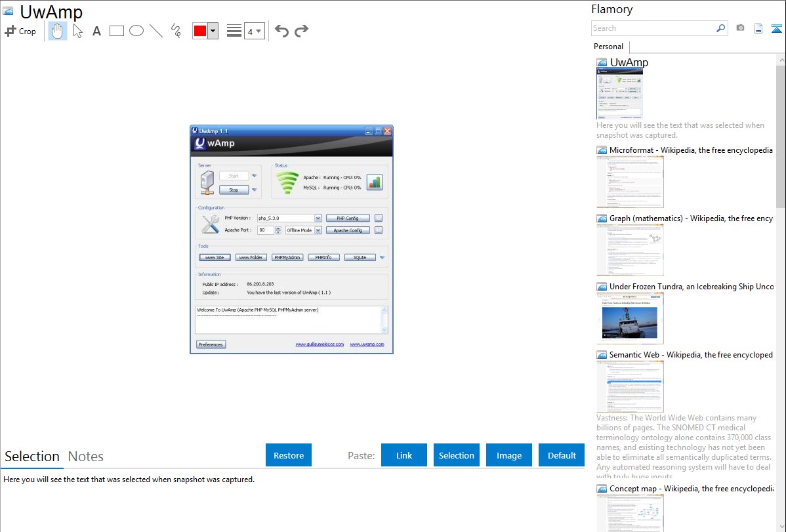Pick the rectangle drawing tool
The image size is (786, 532).
coord(116,31)
